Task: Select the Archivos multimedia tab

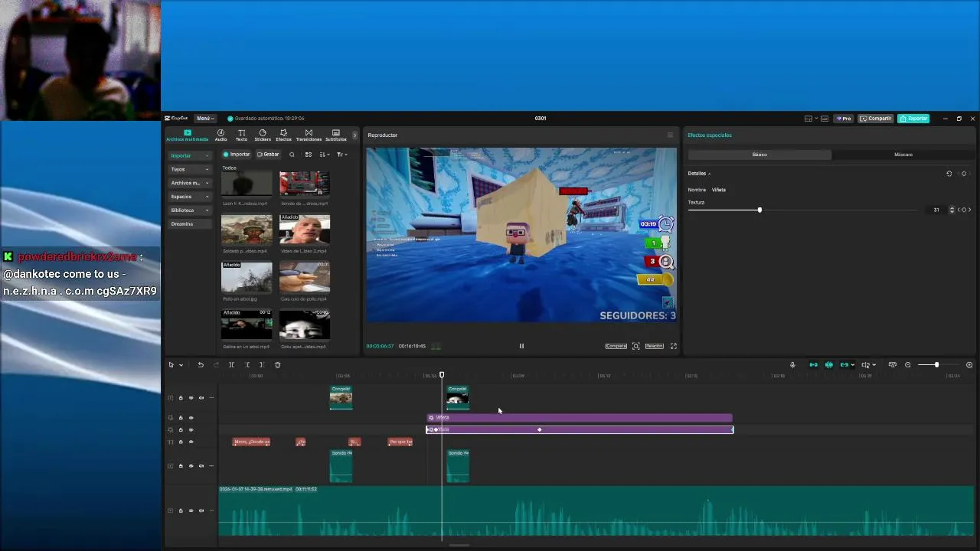Action: click(x=187, y=135)
